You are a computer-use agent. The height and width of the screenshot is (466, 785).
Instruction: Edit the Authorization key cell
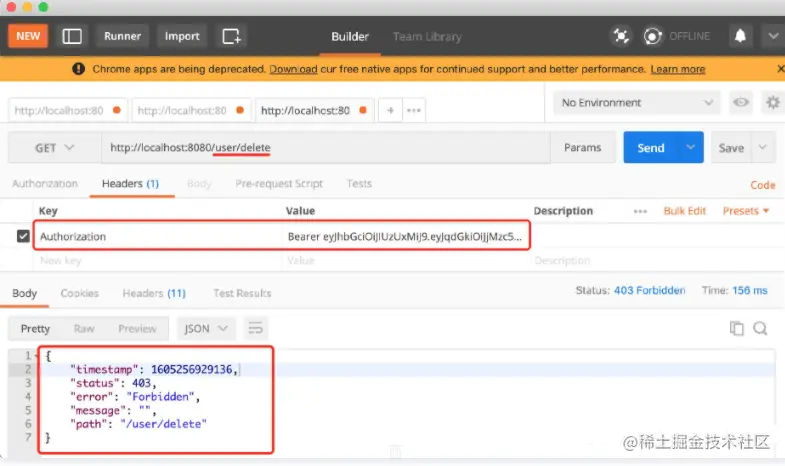[157, 236]
